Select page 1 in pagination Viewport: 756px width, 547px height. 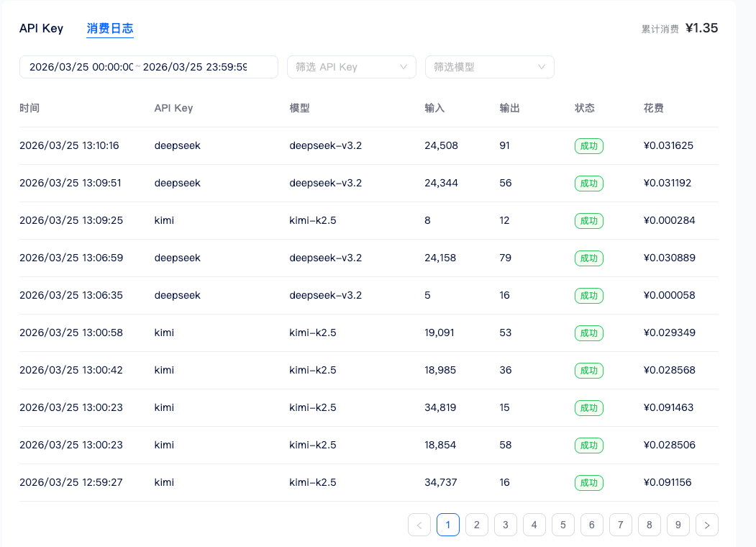pos(447,525)
